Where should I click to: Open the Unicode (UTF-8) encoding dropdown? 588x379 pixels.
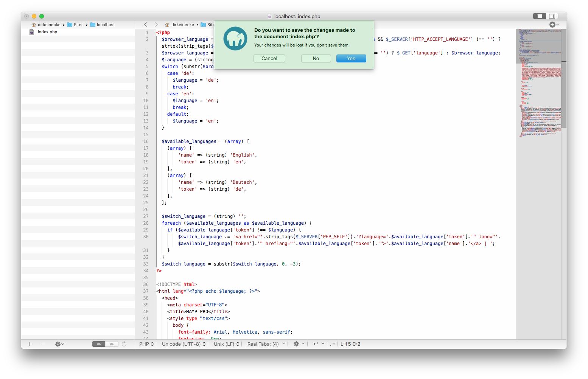(183, 344)
